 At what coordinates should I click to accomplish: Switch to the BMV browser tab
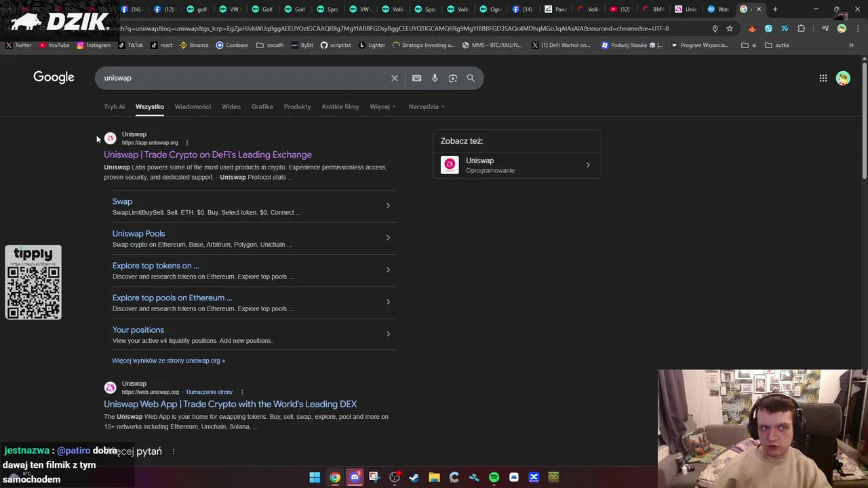tap(653, 9)
